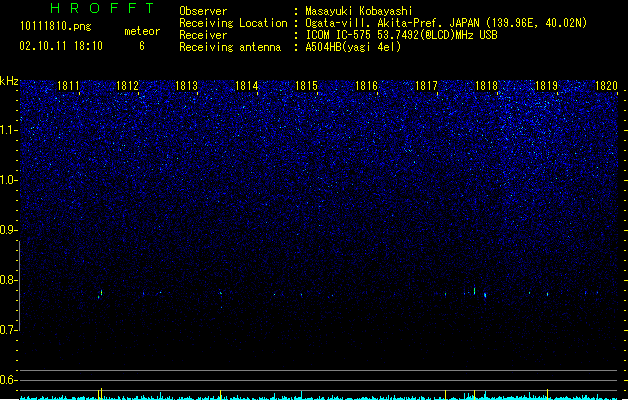Click the Receiving Location label
The width and height of the screenshot is (629, 400).
click(233, 23)
